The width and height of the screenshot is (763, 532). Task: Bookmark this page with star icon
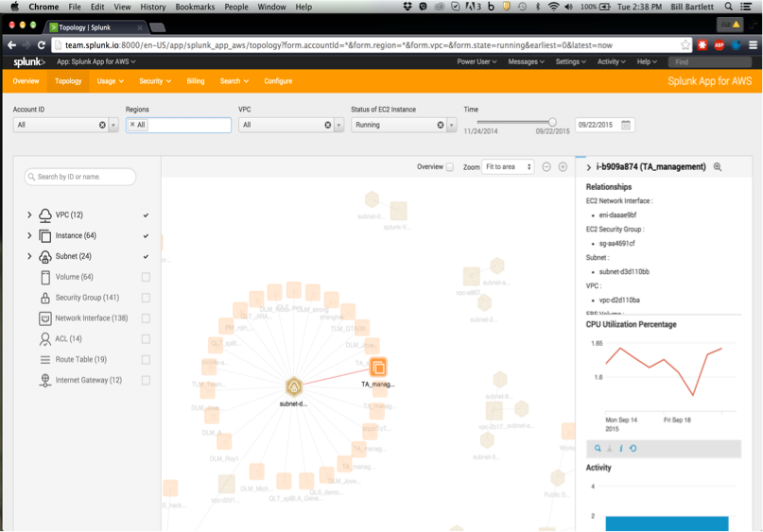point(685,45)
